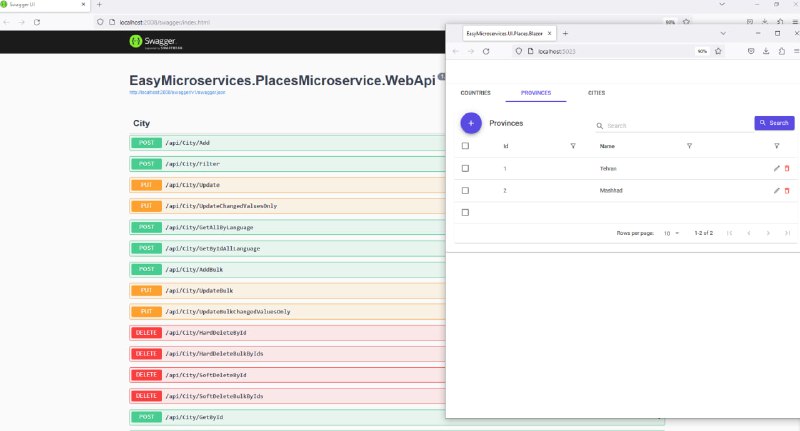The image size is (800, 431).
Task: Click the purple Search button
Action: click(x=774, y=123)
